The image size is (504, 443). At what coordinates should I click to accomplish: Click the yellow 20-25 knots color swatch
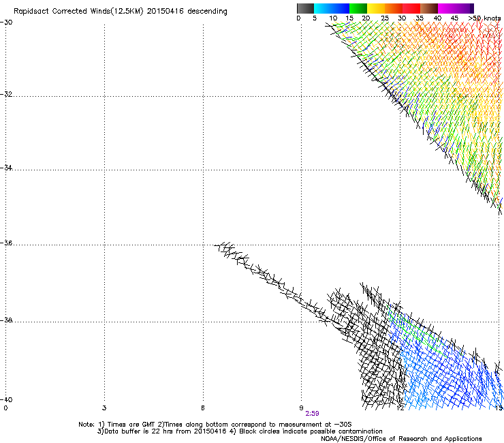[376, 8]
